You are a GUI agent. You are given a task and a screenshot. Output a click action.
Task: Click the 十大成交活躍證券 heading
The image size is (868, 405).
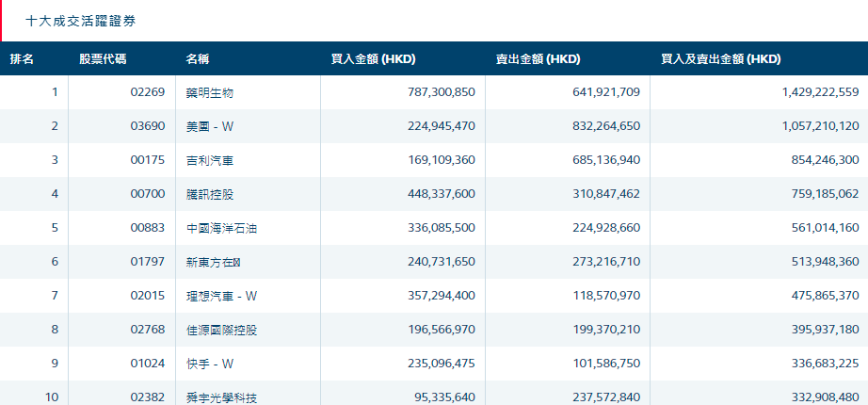click(x=81, y=21)
